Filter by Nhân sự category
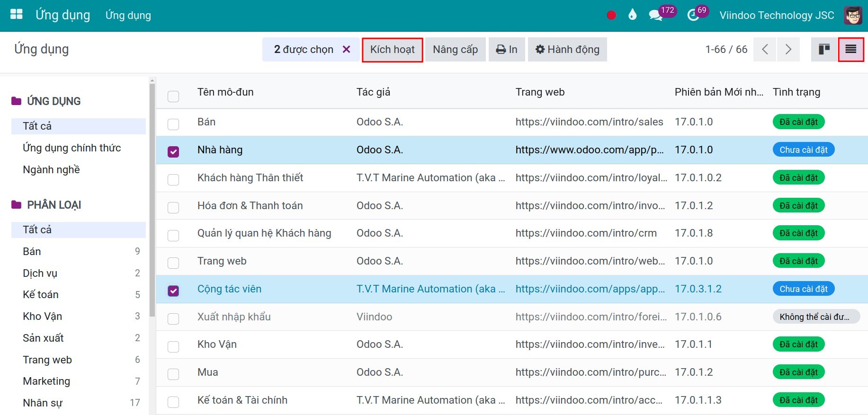Screen dimensions: 868x415 (x=79, y=403)
